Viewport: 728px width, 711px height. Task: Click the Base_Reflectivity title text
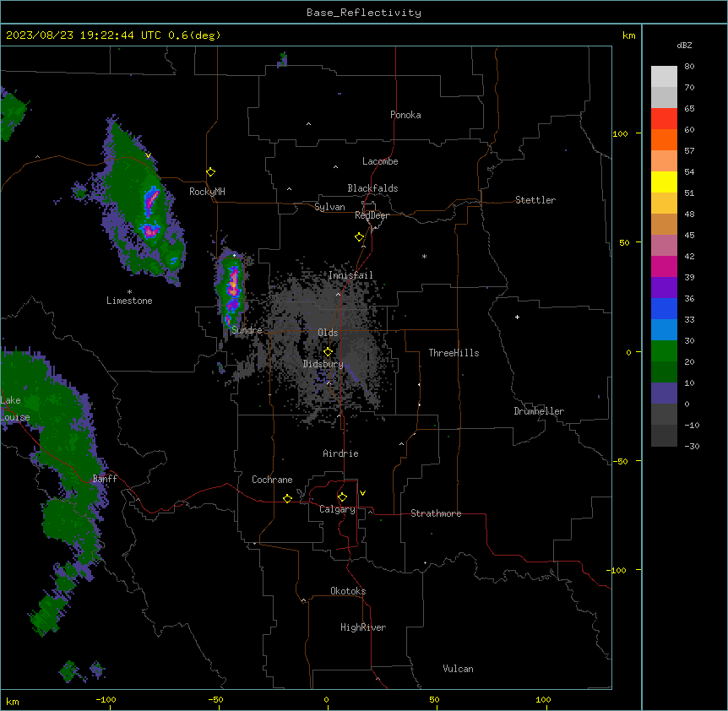(x=364, y=13)
